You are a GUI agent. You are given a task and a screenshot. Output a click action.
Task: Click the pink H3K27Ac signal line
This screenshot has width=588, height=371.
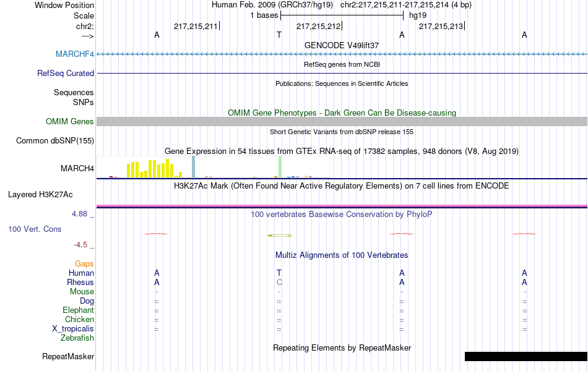click(x=342, y=206)
